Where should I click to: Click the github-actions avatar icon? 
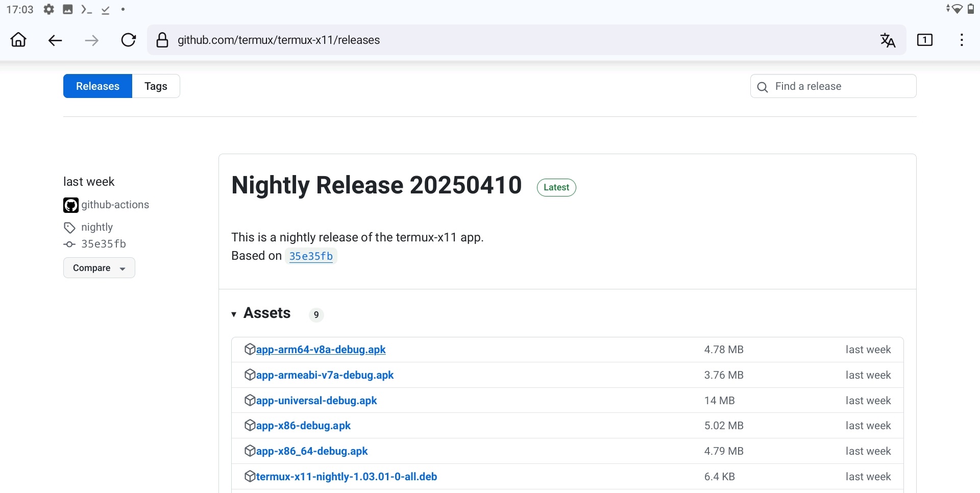click(x=70, y=205)
